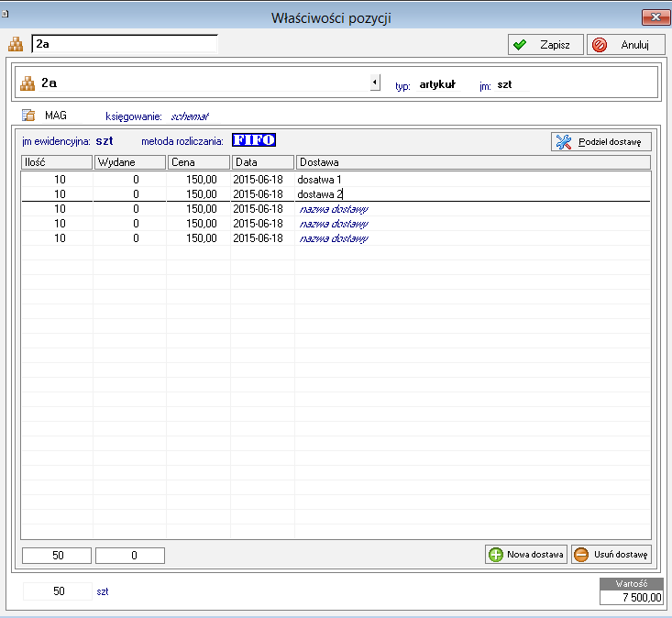672x618 pixels.
Task: Close the Właściwości pozycji window
Action: [x=653, y=17]
